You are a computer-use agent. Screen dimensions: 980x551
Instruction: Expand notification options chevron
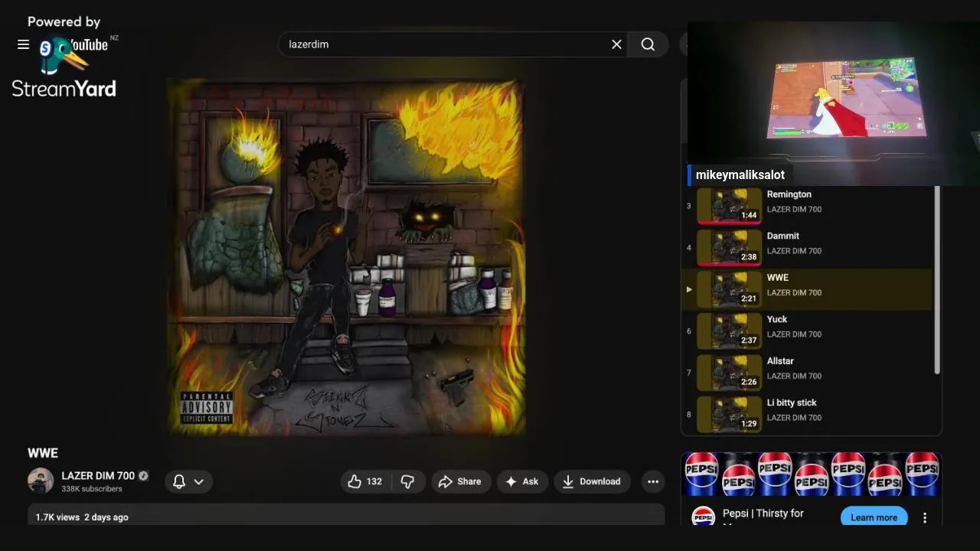(198, 481)
